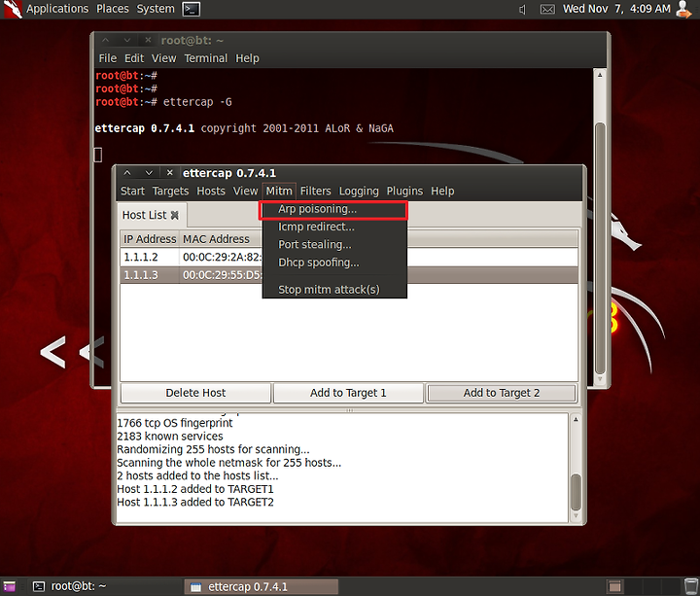Open the volume speaker icon
This screenshot has height=596, width=700.
522,9
